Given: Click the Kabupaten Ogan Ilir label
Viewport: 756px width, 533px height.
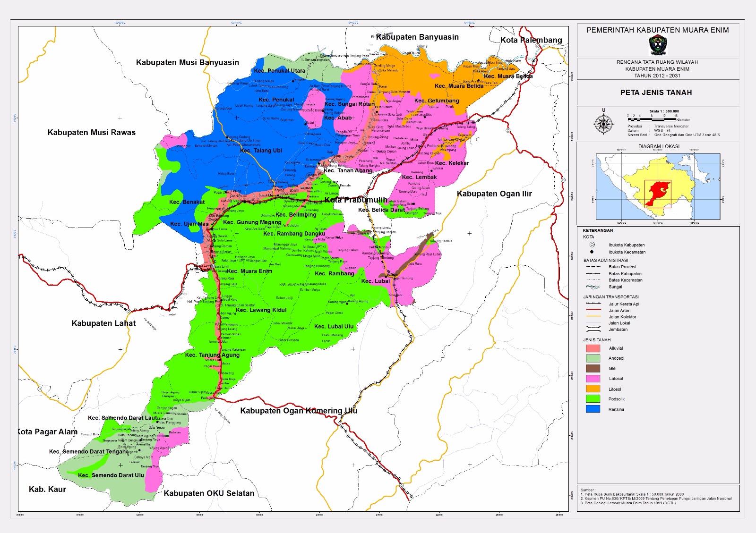Looking at the screenshot, I should 494,194.
